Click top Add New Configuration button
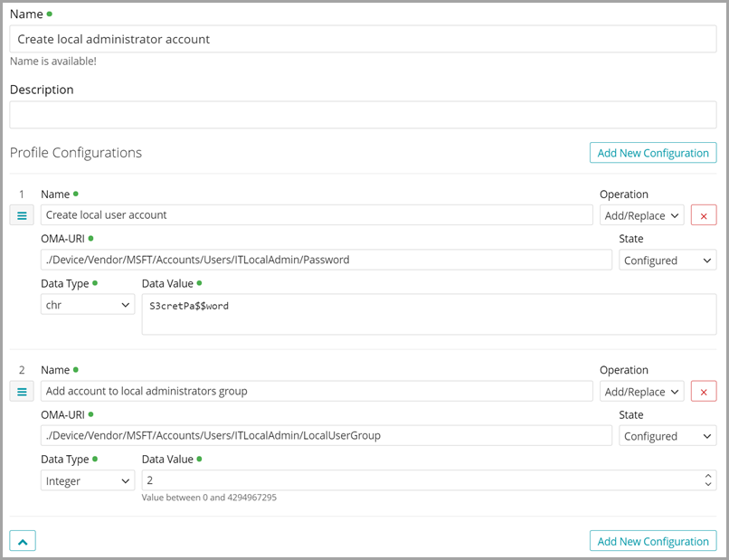The height and width of the screenshot is (560, 729). click(x=652, y=153)
